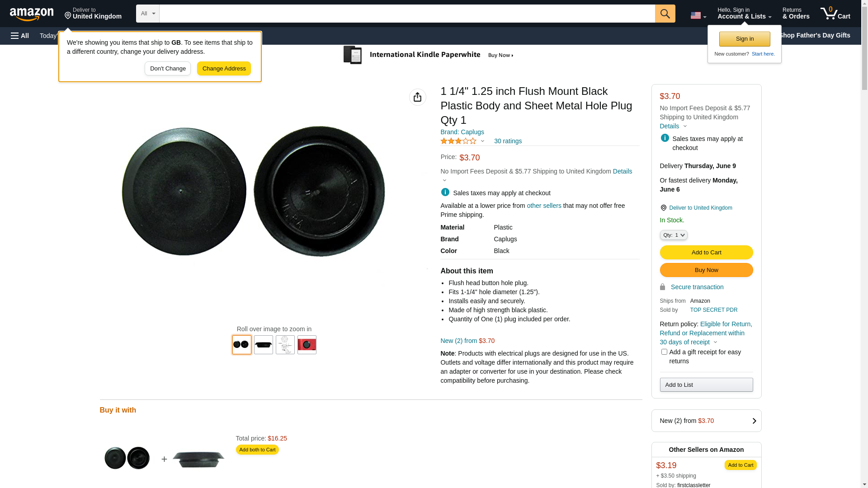Click the US flag language selector
The width and height of the screenshot is (868, 488).
[x=698, y=15]
